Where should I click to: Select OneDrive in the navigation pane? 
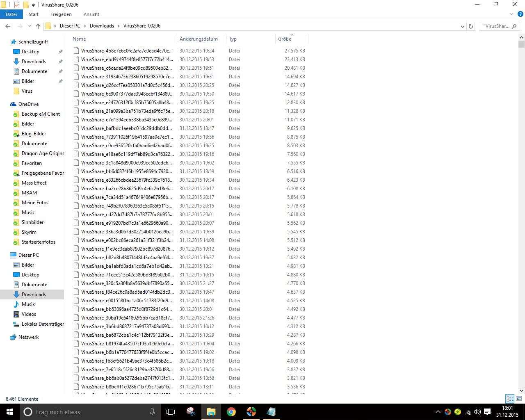point(28,104)
